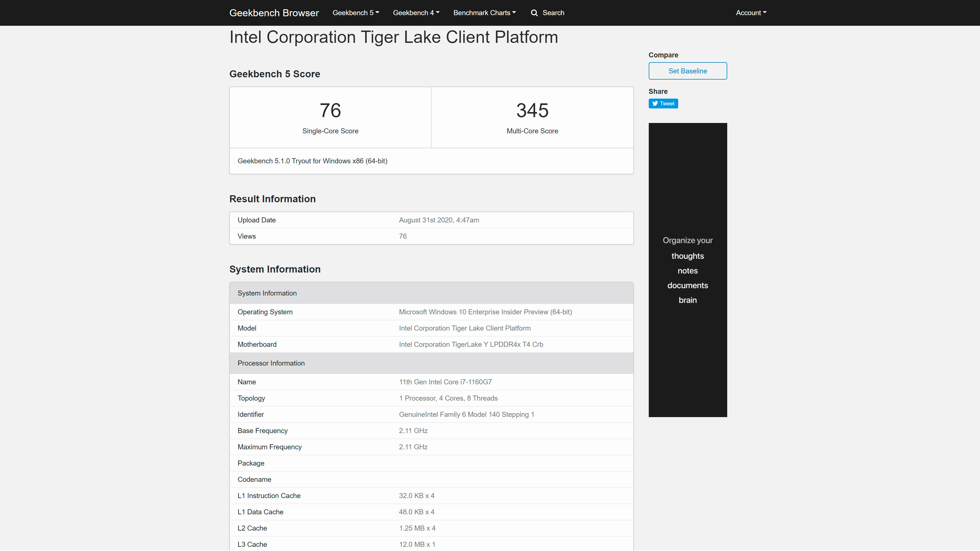This screenshot has height=551, width=980.
Task: Open Benchmark Charts dropdown
Action: 484,13
